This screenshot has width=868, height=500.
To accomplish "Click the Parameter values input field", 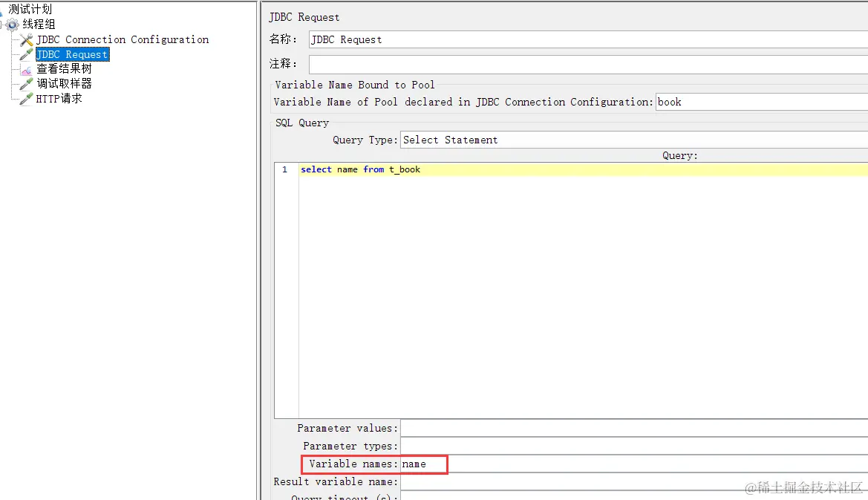I will (634, 428).
